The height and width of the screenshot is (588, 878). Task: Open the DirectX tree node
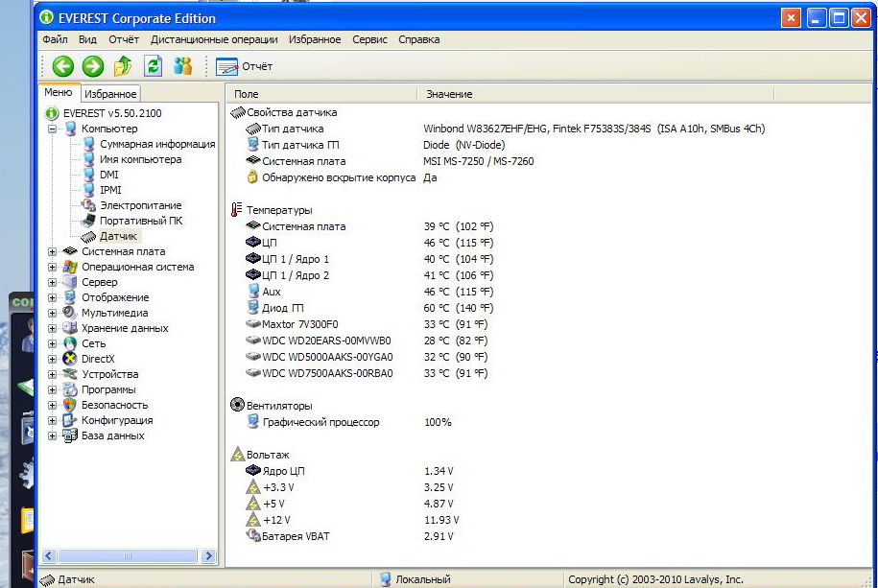[97, 359]
